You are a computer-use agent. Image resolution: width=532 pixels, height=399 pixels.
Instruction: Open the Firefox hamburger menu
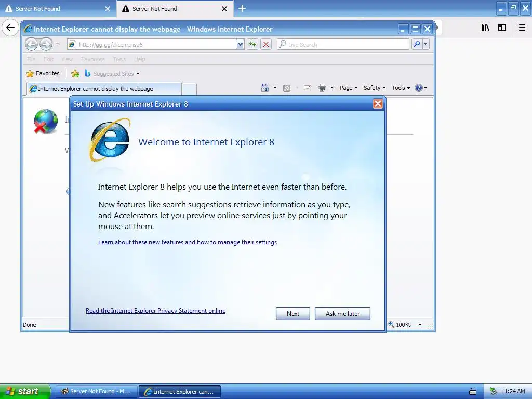pyautogui.click(x=522, y=28)
